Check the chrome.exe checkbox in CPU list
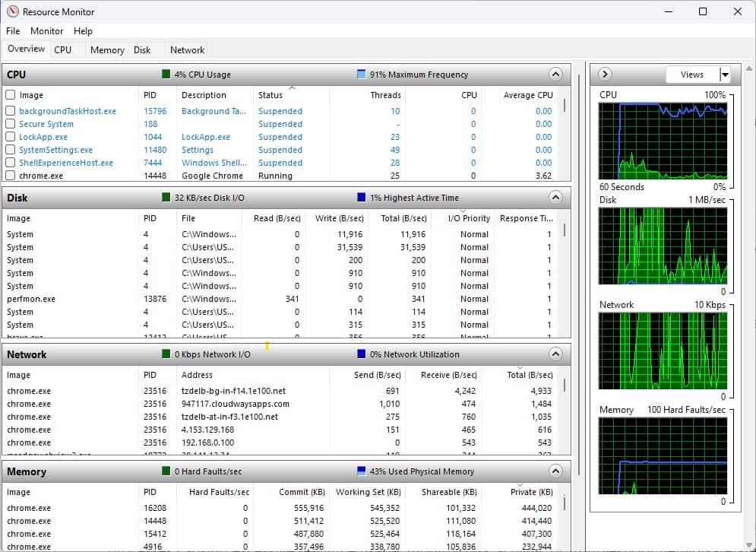The height and width of the screenshot is (552, 756). coord(10,176)
